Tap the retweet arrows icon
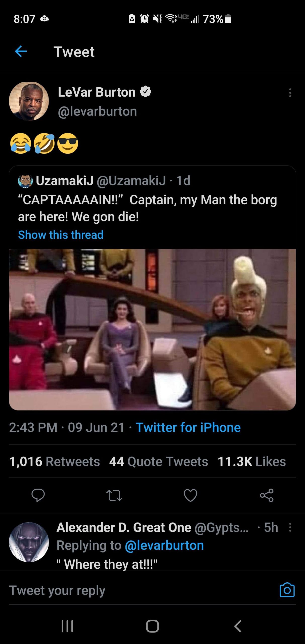The width and height of the screenshot is (305, 644). click(114, 495)
